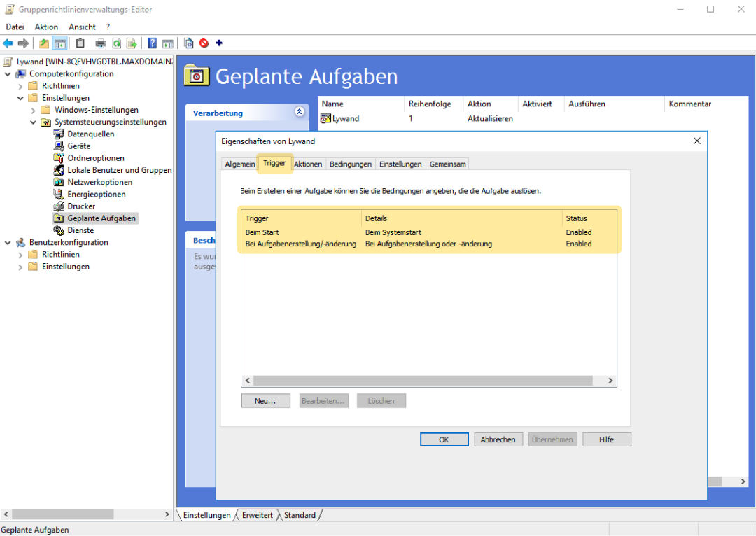Click OK in Eigenschaften dialog
Screen dimensions: 756x536
tap(444, 439)
